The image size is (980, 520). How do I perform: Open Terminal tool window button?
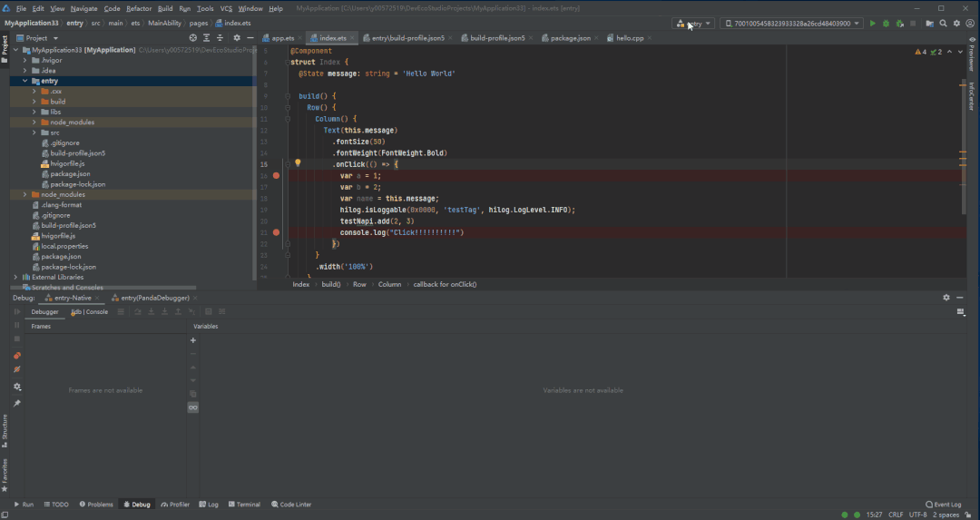(x=244, y=505)
